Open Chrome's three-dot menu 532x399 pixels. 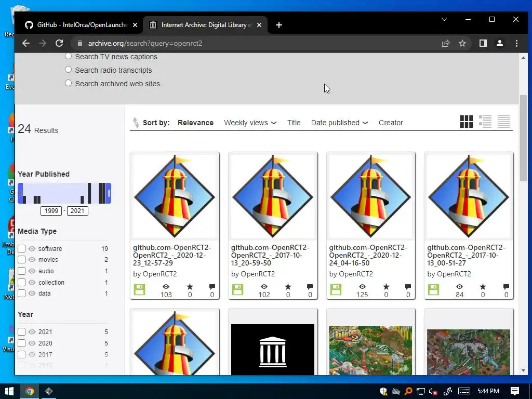pyautogui.click(x=516, y=43)
